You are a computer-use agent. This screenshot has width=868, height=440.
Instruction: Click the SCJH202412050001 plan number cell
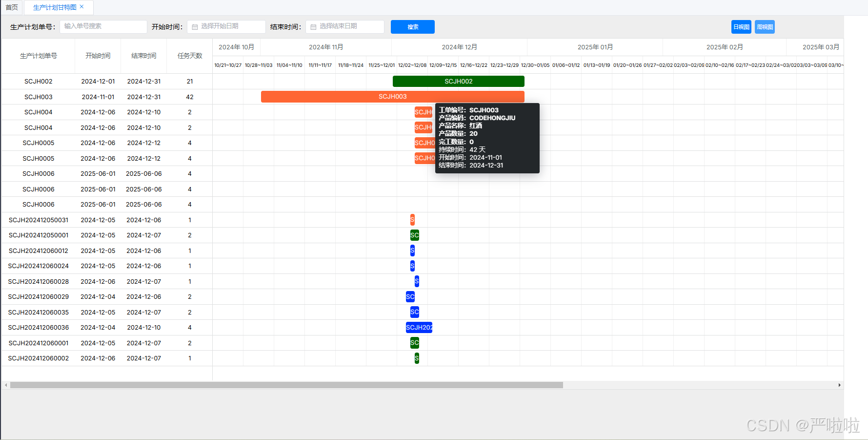pos(39,235)
